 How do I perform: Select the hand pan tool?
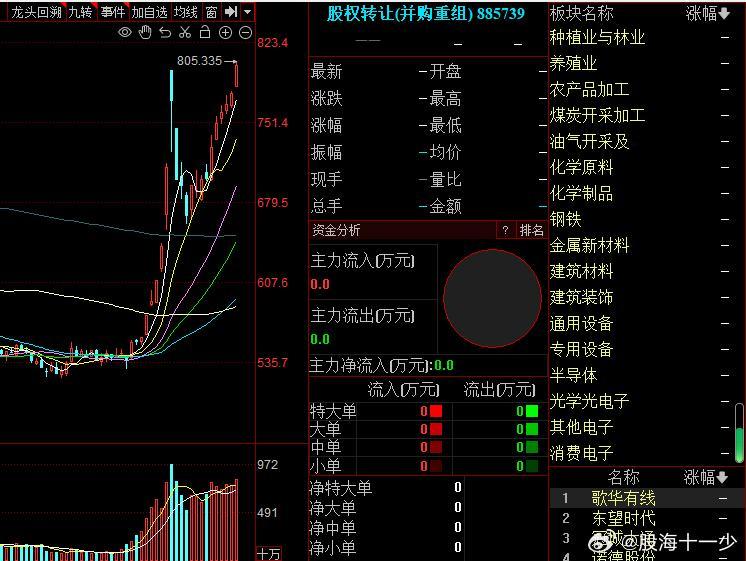(x=145, y=32)
